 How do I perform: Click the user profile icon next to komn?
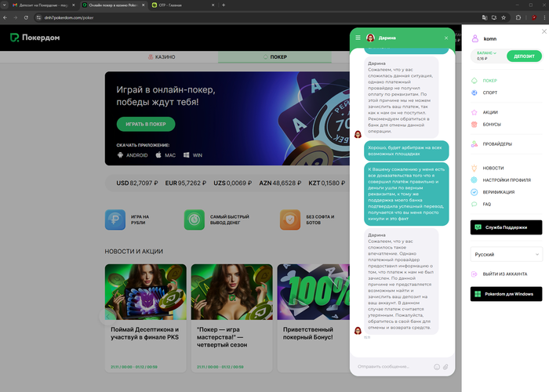pyautogui.click(x=474, y=38)
